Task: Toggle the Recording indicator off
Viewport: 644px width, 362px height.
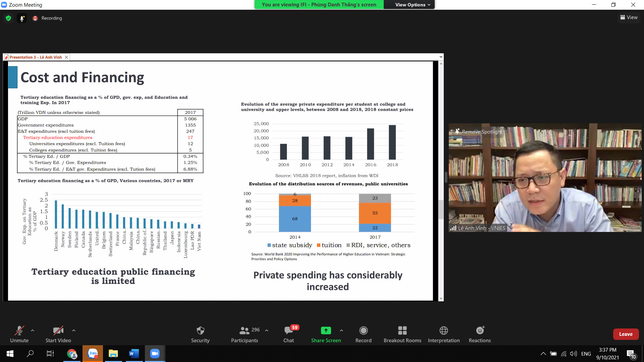Action: 47,18
